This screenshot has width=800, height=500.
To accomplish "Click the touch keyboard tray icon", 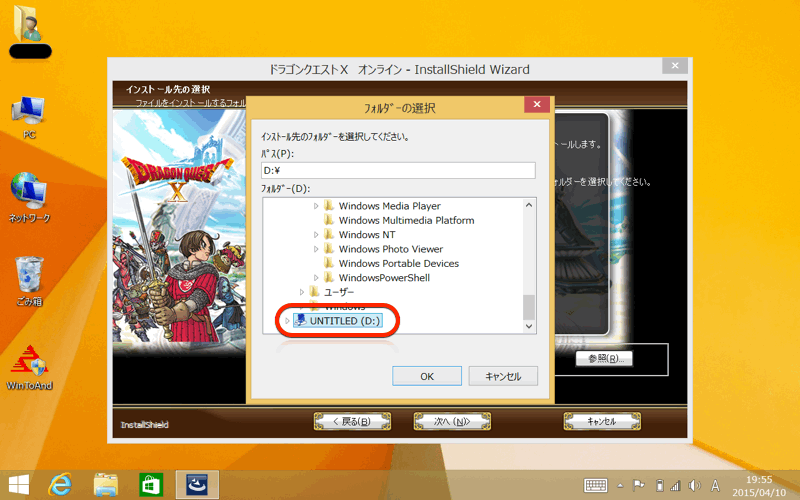I will pos(595,486).
